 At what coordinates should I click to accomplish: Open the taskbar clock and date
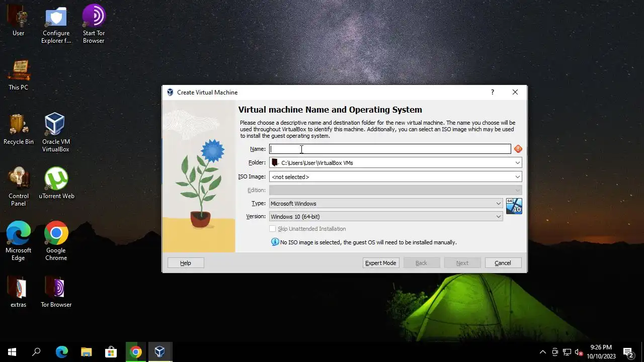[601, 352]
